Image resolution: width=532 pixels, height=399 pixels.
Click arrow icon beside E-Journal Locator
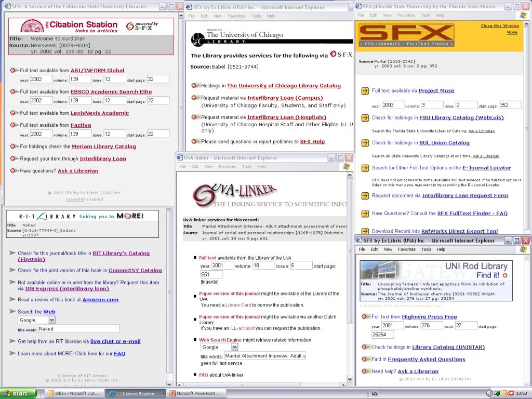point(365,168)
